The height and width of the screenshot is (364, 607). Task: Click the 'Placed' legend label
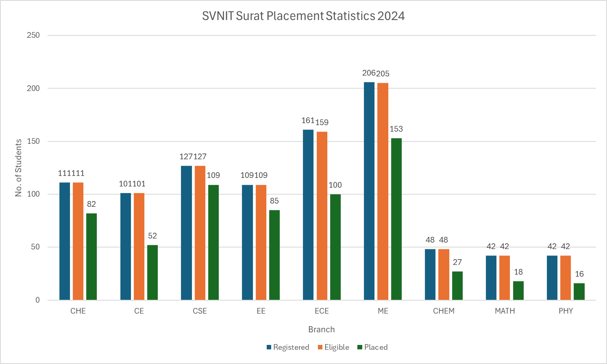[x=376, y=347]
